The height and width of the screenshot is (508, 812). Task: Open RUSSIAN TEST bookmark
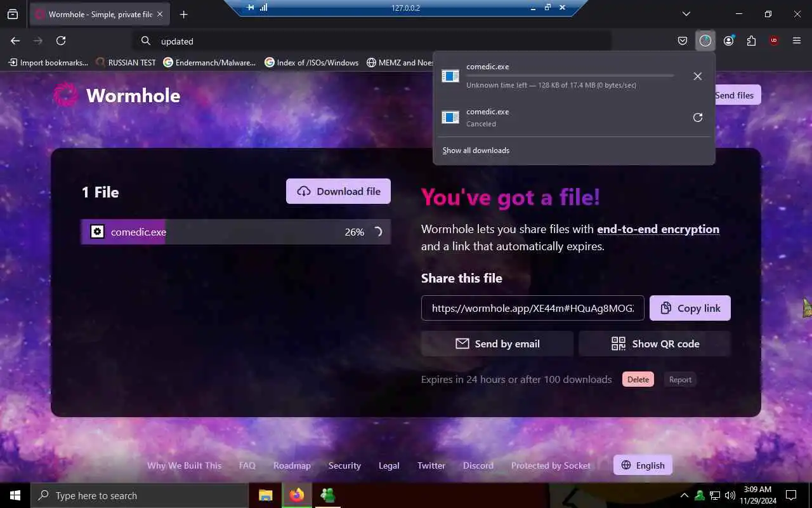coord(126,62)
